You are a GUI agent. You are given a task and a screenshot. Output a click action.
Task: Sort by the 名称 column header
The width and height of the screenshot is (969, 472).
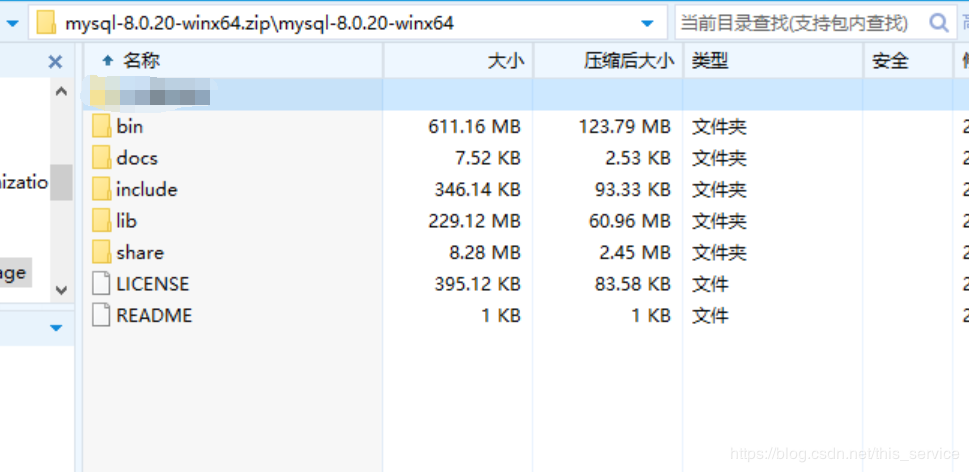[234, 61]
